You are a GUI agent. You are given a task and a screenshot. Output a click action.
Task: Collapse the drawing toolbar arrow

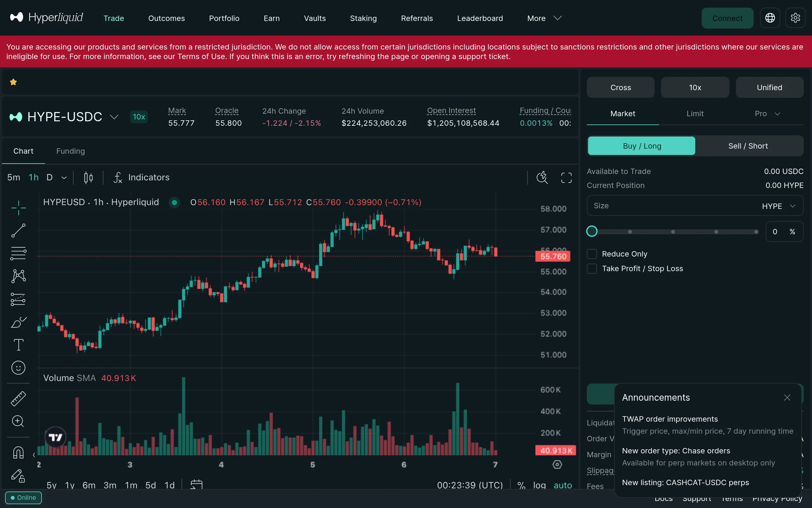tap(34, 455)
